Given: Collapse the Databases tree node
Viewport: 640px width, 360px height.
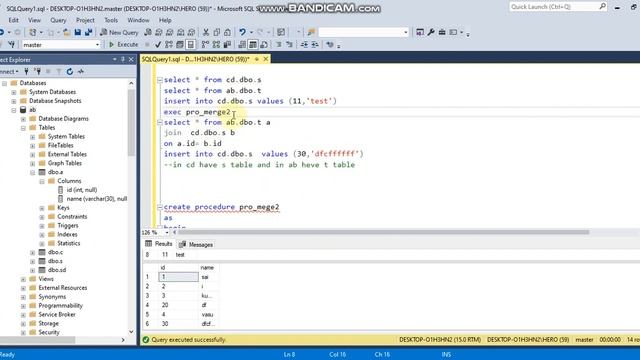Looking at the screenshot, I should 4,83.
